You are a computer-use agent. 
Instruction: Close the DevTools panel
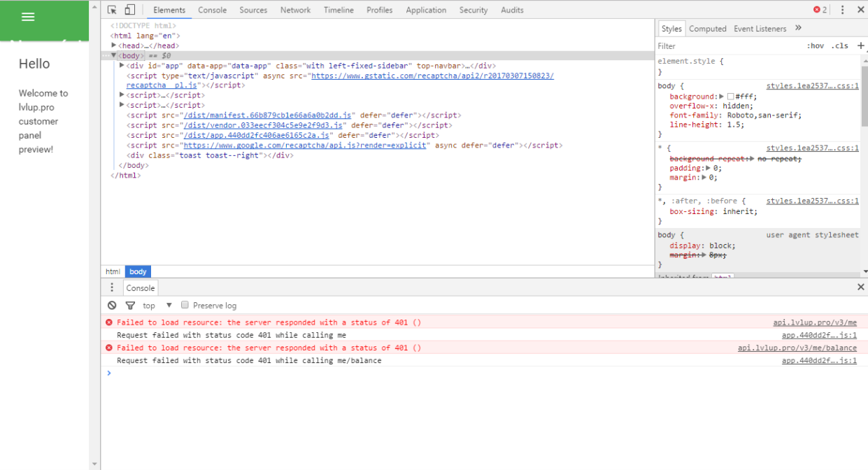(860, 10)
